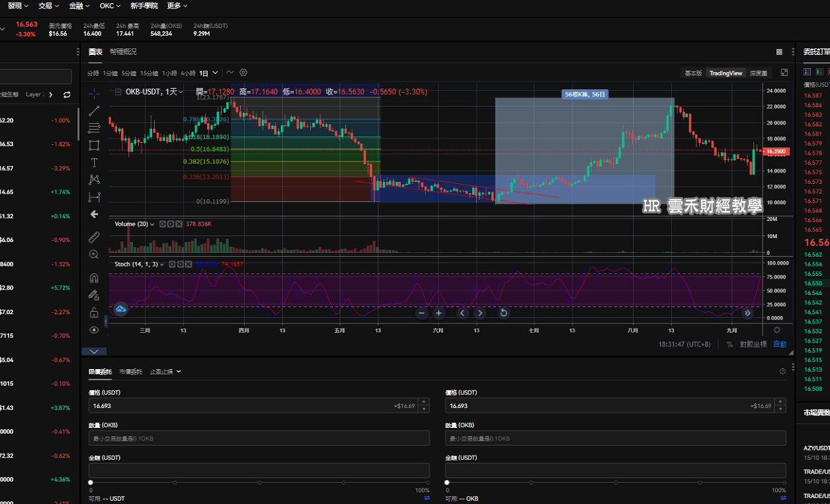830x504 pixels.
Task: Open the chart panel more options menu
Action: point(792,52)
